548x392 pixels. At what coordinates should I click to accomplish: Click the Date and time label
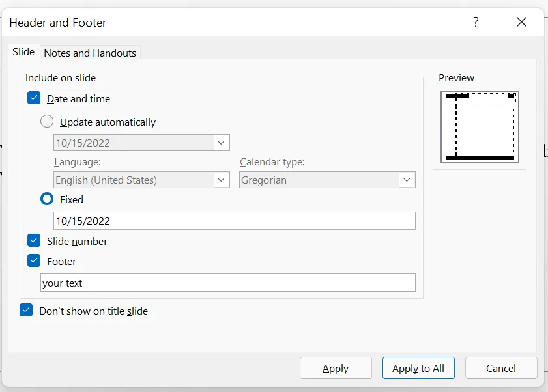pos(79,99)
